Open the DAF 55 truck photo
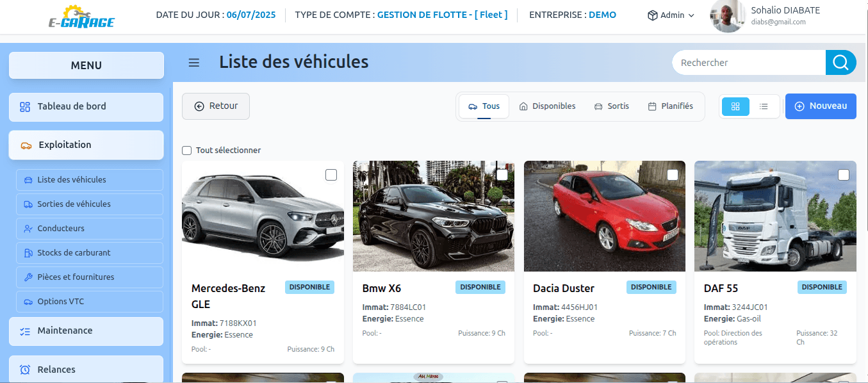868x383 pixels. pyautogui.click(x=775, y=216)
